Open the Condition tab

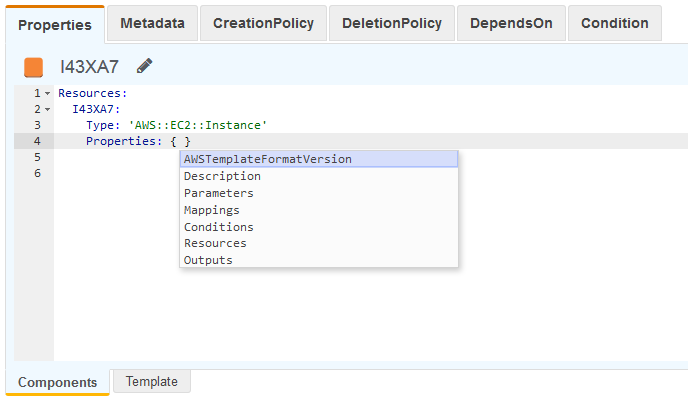point(614,23)
